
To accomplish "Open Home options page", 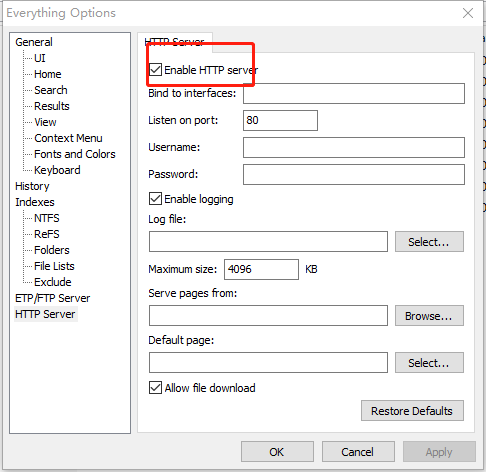I will 48,74.
